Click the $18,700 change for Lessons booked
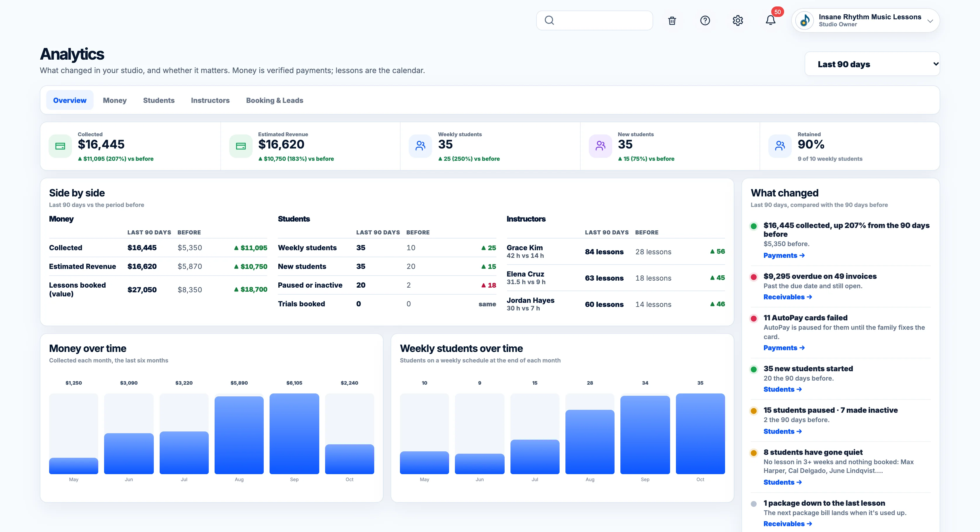980x532 pixels. 250,289
